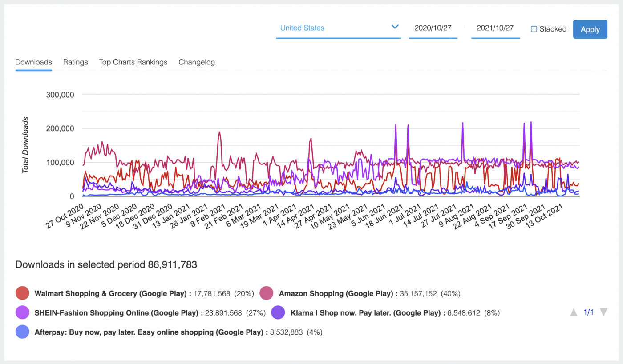Click the legend pagination down arrow

pos(603,312)
